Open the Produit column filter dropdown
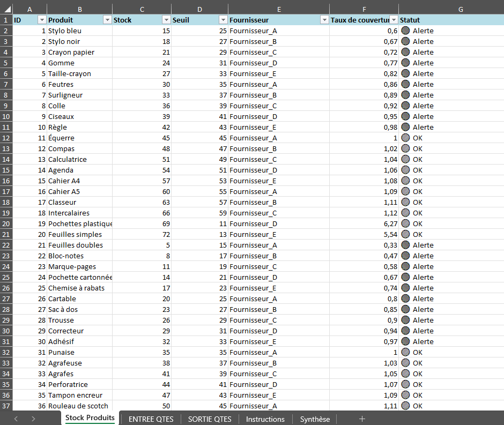The image size is (504, 425). tap(107, 20)
